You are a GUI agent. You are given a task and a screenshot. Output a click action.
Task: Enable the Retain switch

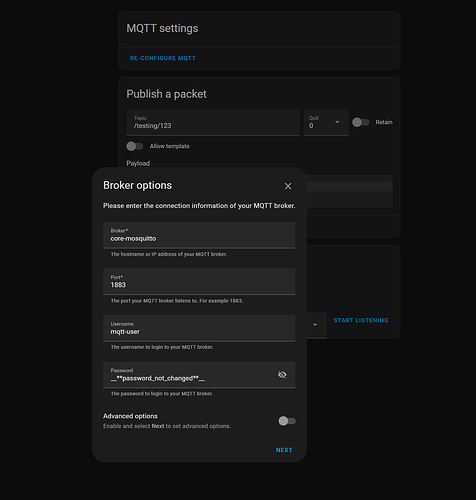(x=361, y=122)
